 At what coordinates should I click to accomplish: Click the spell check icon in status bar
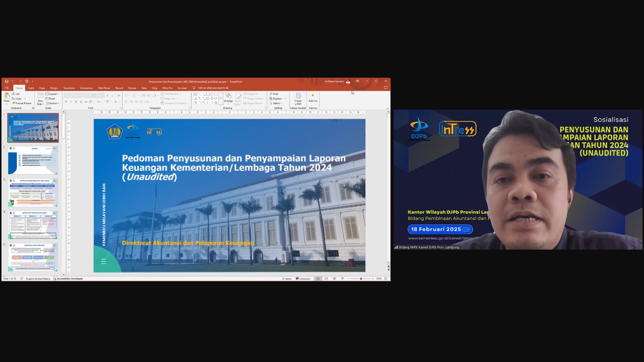point(21,279)
